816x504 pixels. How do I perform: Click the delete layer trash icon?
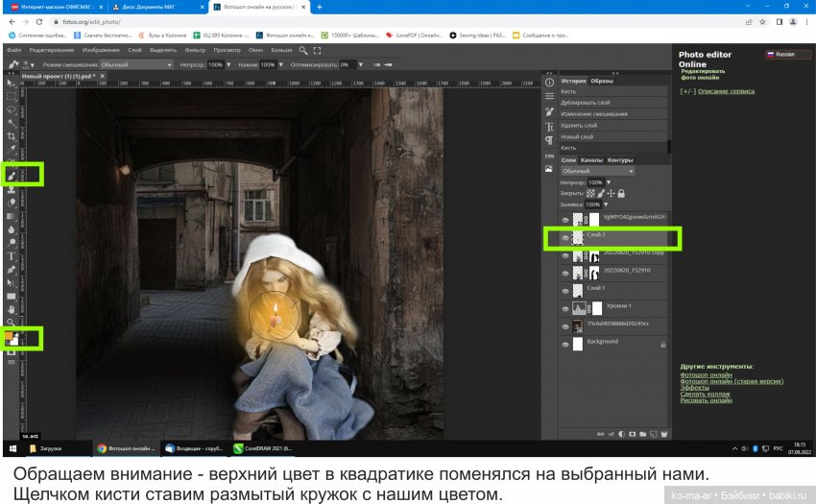tap(664, 434)
